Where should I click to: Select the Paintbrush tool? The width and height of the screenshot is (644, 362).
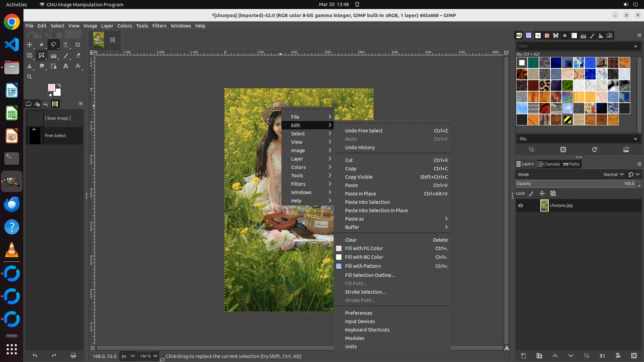[66, 56]
